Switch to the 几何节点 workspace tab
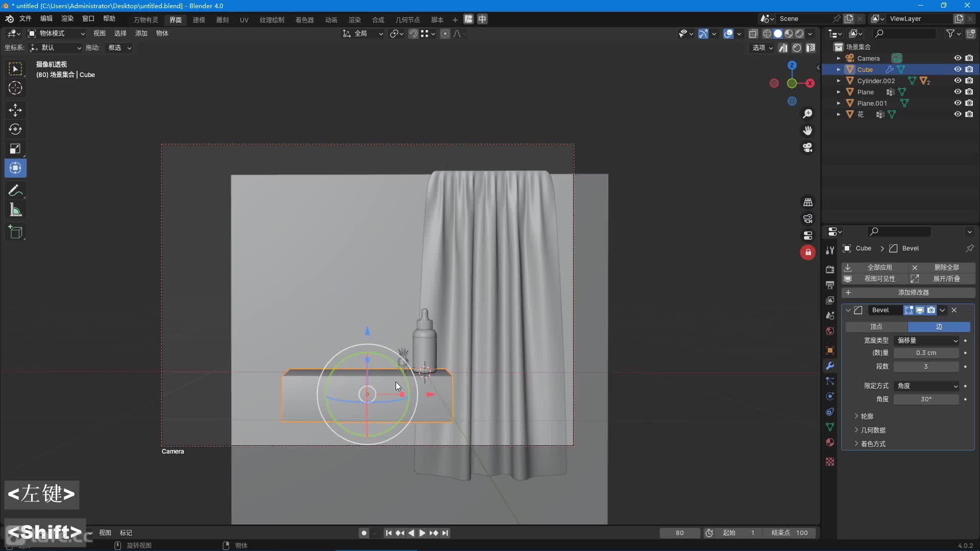This screenshot has height=551, width=980. (x=407, y=20)
